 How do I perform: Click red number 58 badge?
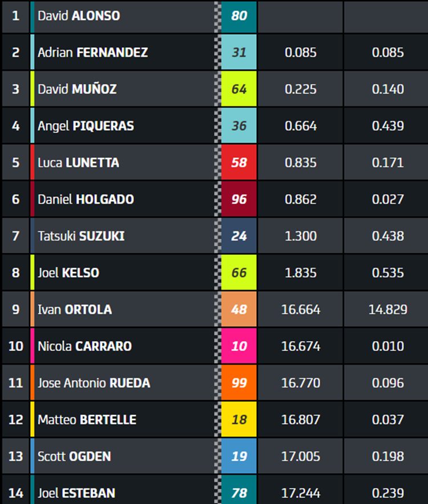click(239, 162)
